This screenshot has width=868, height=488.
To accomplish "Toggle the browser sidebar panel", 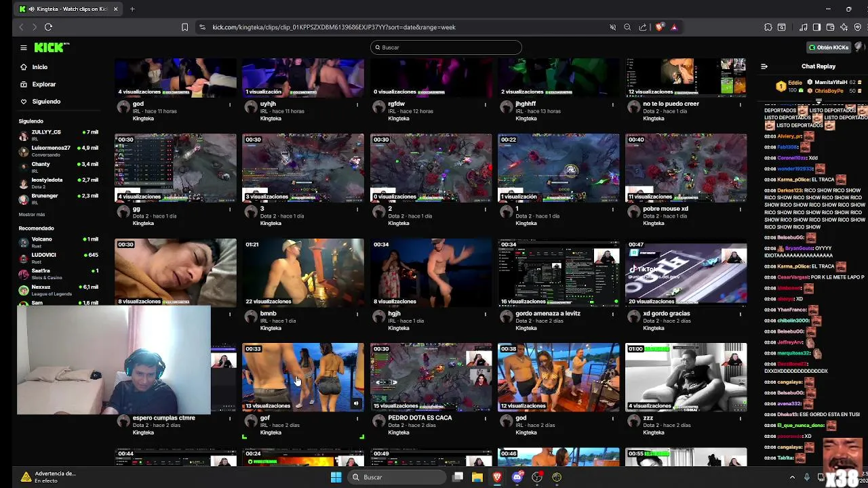I will 816,27.
